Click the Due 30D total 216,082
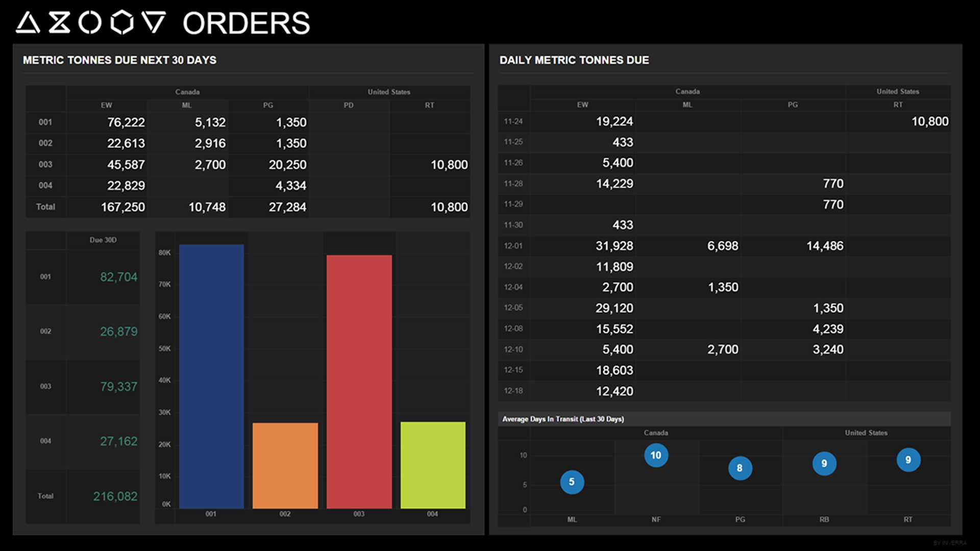 tap(115, 496)
